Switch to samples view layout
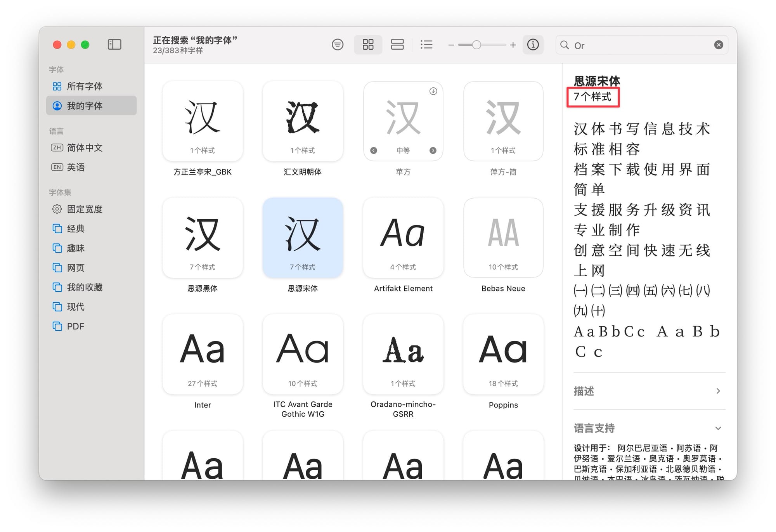 pos(397,45)
